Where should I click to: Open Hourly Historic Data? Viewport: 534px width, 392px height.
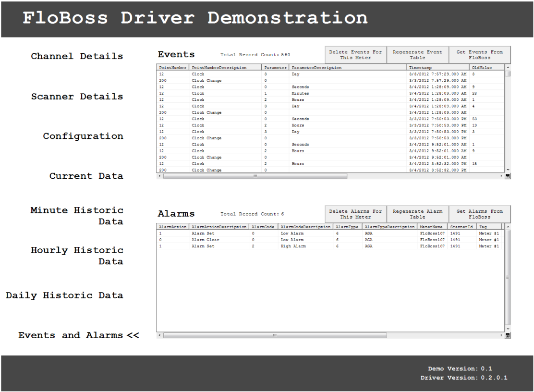[77, 256]
